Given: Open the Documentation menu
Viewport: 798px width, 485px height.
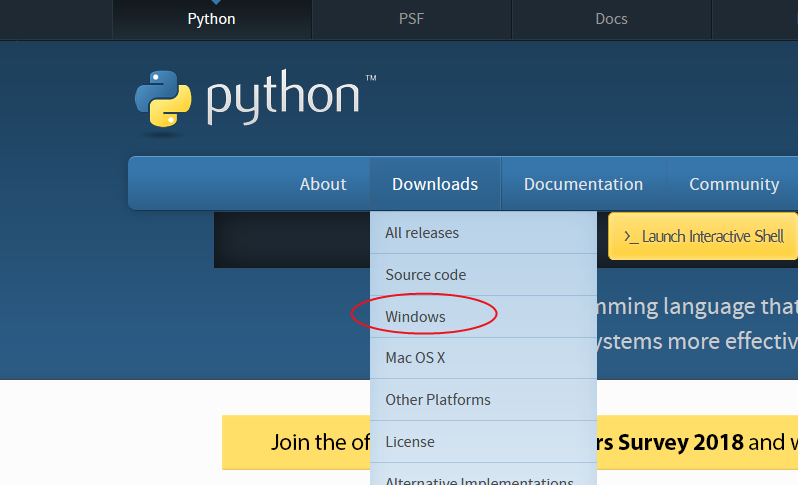Looking at the screenshot, I should coord(583,184).
